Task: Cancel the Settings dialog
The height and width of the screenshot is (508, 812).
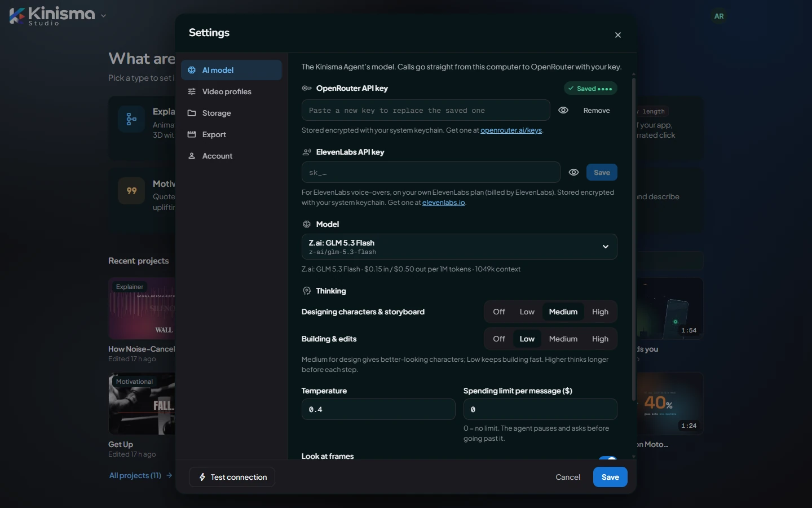Action: coord(568,477)
